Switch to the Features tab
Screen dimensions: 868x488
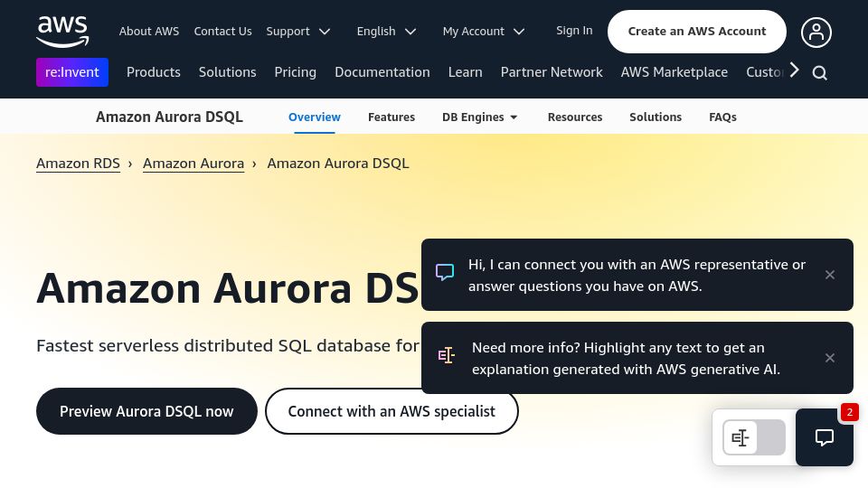coord(392,117)
